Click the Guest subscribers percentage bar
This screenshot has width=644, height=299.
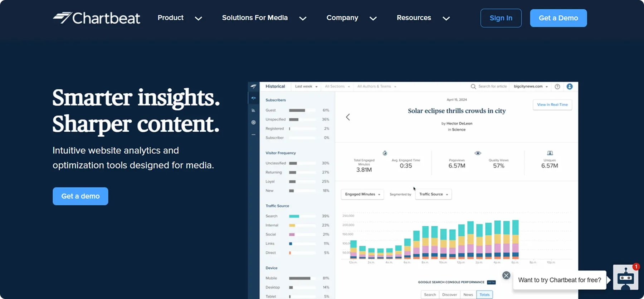click(x=302, y=110)
